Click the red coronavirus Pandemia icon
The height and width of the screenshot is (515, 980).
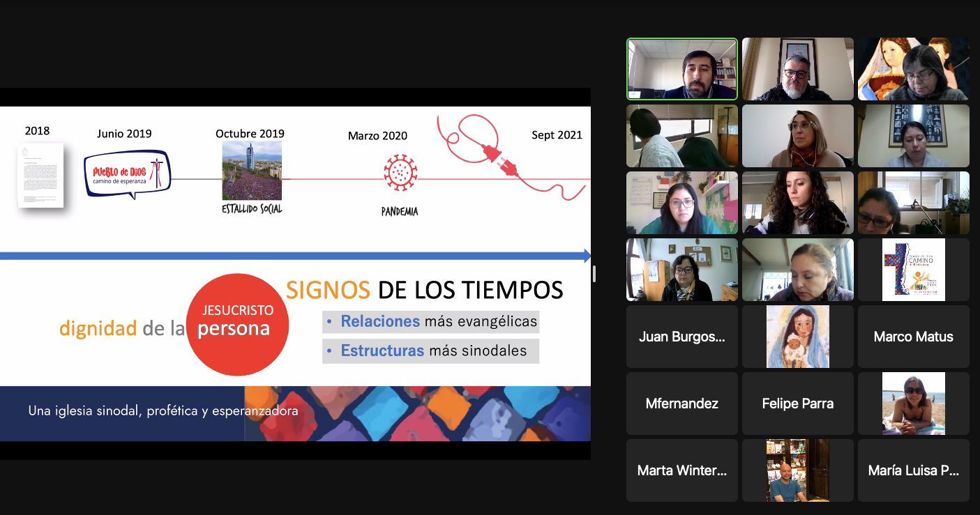tap(400, 173)
